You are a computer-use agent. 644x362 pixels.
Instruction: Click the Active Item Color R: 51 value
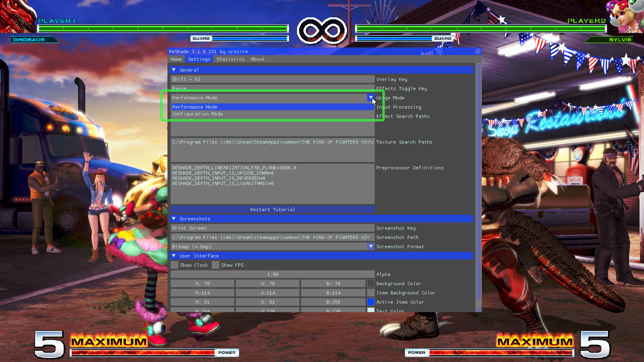coord(202,302)
